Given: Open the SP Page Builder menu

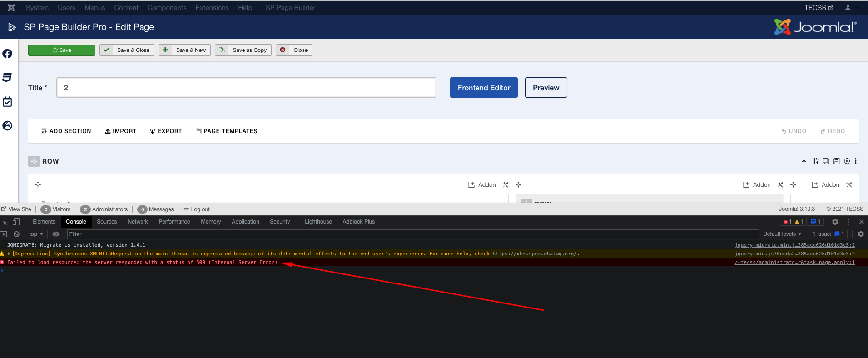Looking at the screenshot, I should click(x=291, y=8).
